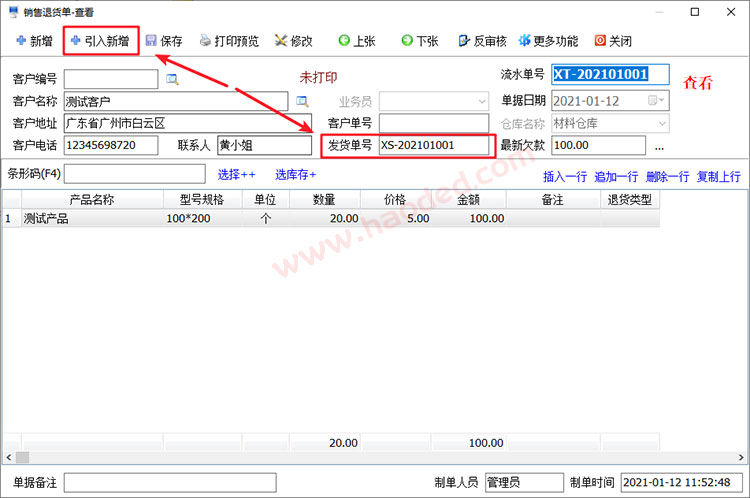
Task: Click the 客户电话 field
Action: click(111, 145)
